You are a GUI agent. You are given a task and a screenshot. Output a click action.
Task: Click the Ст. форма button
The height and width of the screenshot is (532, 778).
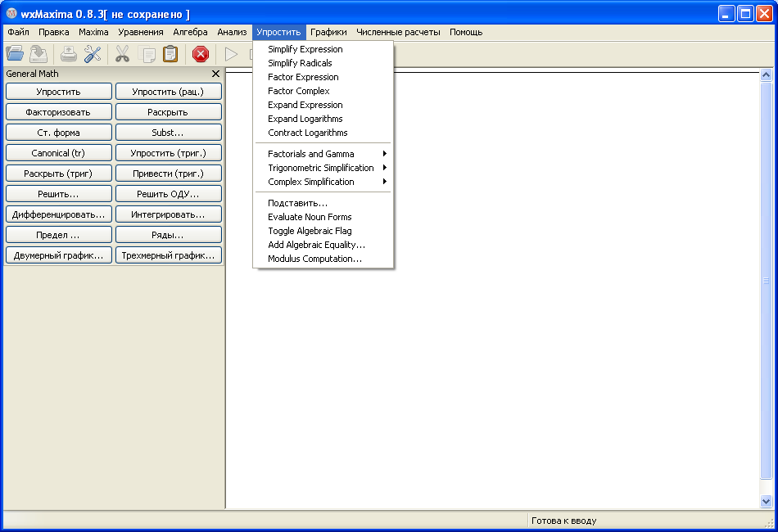coord(58,133)
